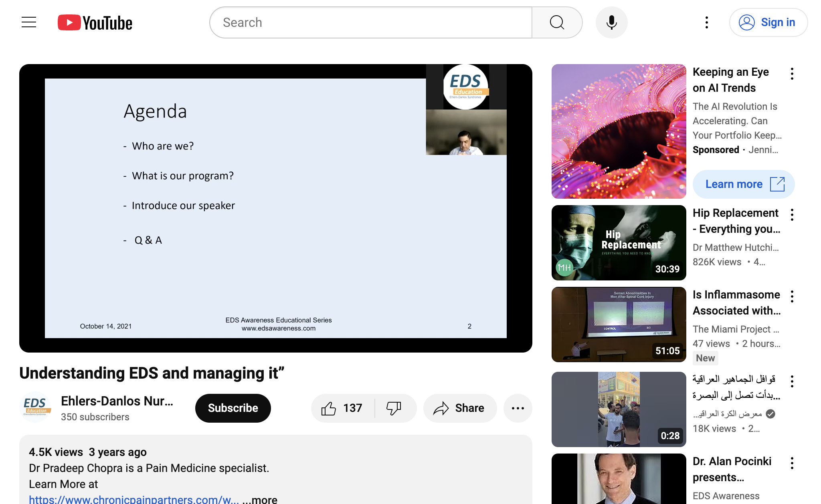Click the Sign in button
The height and width of the screenshot is (504, 821).
point(768,22)
